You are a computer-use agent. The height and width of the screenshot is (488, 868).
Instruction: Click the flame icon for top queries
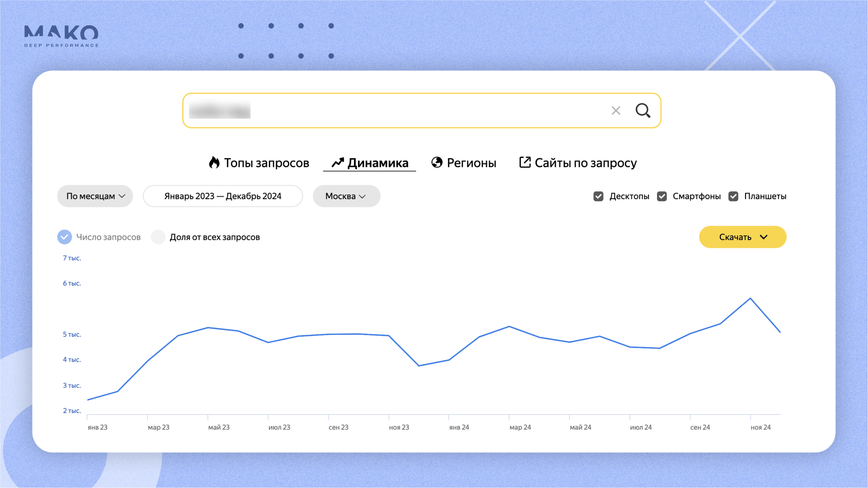(214, 163)
